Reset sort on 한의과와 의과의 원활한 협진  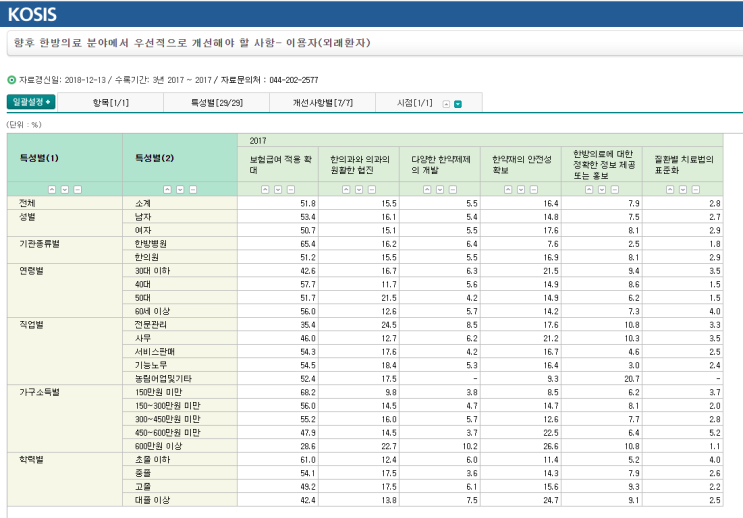372,190
